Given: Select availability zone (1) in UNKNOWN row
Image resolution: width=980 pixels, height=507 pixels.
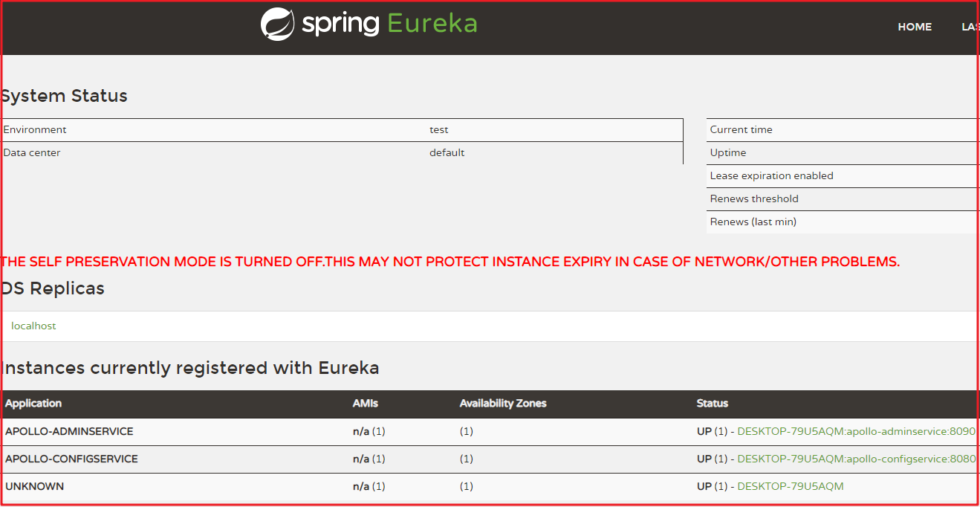Looking at the screenshot, I should 467,486.
